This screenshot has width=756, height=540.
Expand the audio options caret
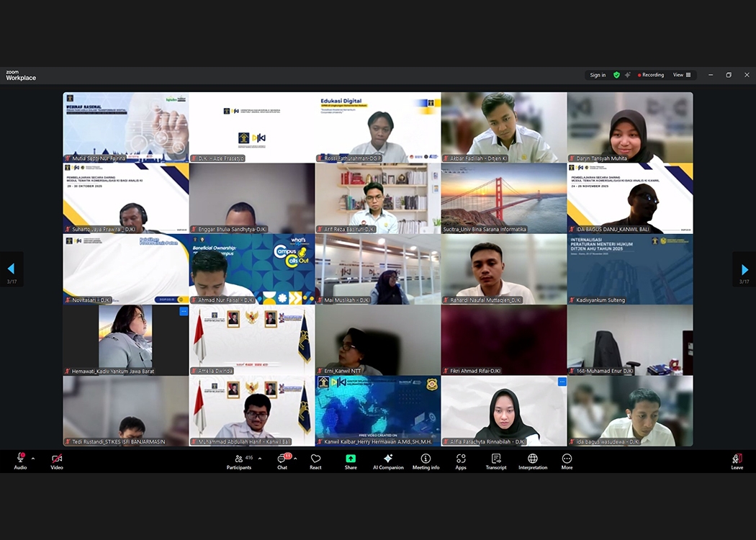tap(33, 459)
